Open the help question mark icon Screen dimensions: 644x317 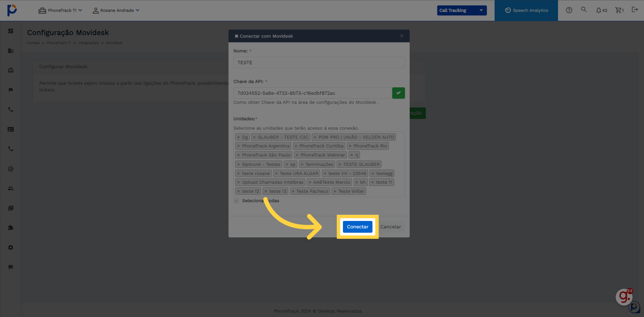(x=569, y=10)
